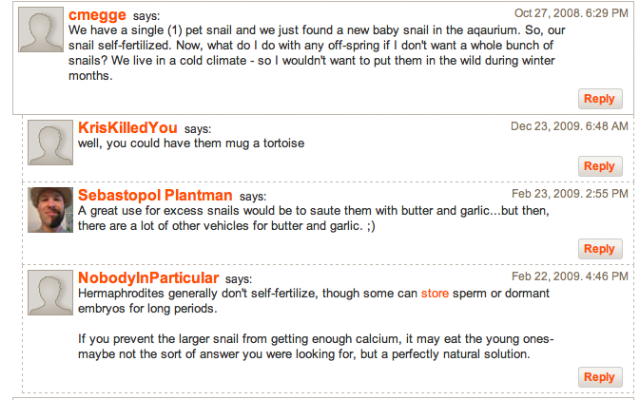
Task: Select the Feb 23, 2009 2:55 PM timestamp
Action: (569, 193)
